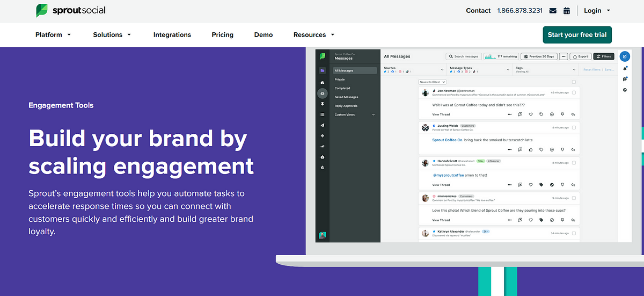This screenshot has width=644, height=296.
Task: Expand the Custom Views section
Action: (354, 114)
